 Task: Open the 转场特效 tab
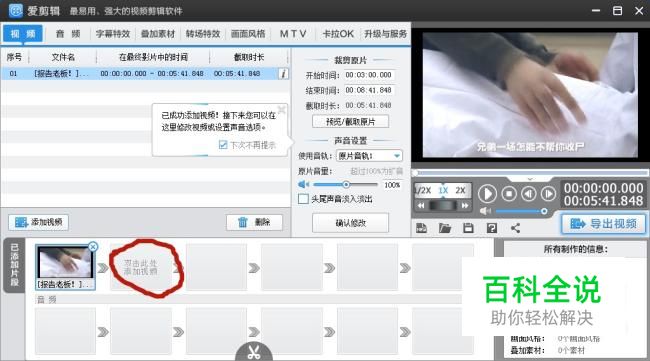[203, 34]
